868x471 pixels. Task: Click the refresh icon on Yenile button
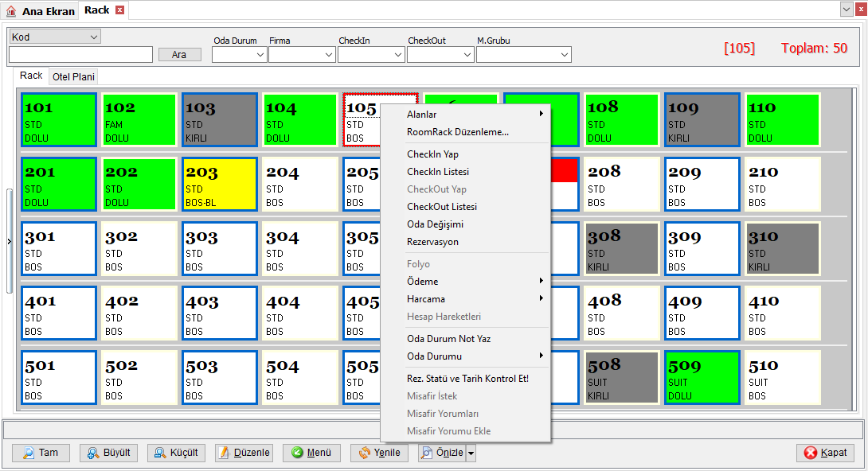[364, 453]
